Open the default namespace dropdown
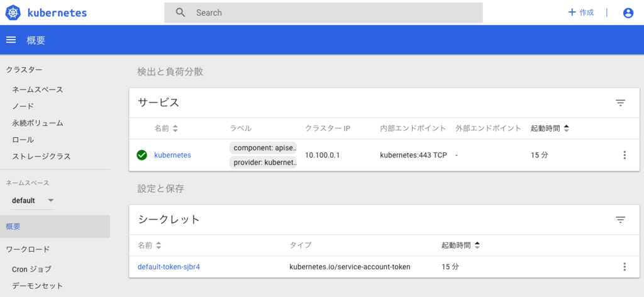This screenshot has height=297, width=644. (33, 201)
